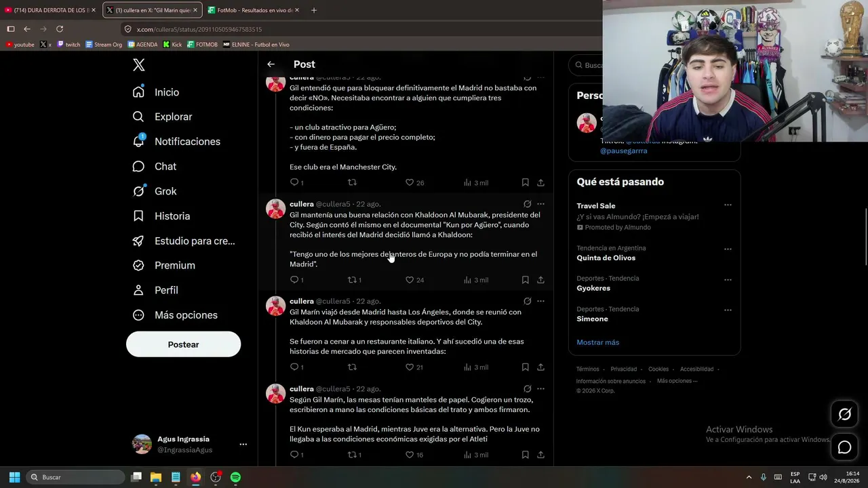Bookmark the Khaldoon Al Mubarak tweet
This screenshot has width=868, height=488.
coord(525,280)
